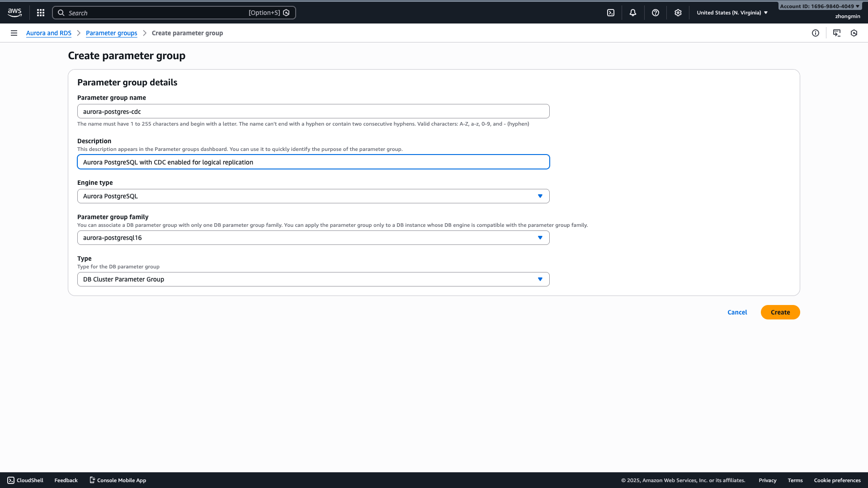Open the Settings gear icon

coord(678,12)
